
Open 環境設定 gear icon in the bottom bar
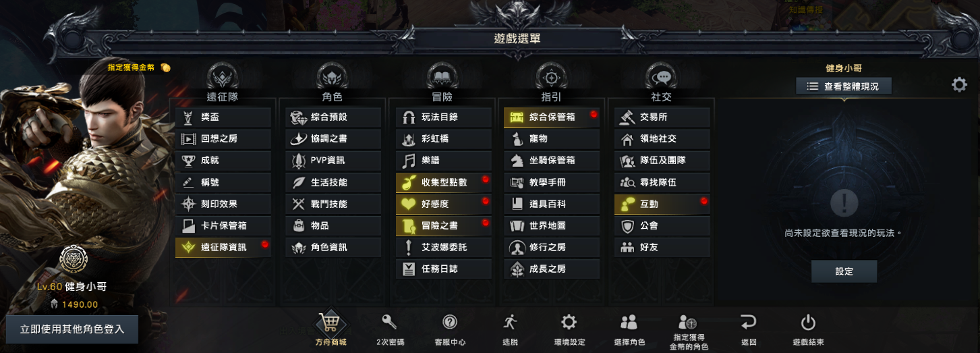(569, 322)
